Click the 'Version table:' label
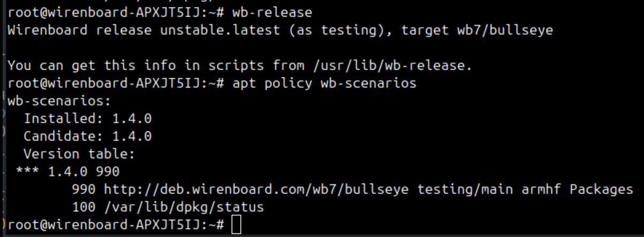 click(x=79, y=154)
